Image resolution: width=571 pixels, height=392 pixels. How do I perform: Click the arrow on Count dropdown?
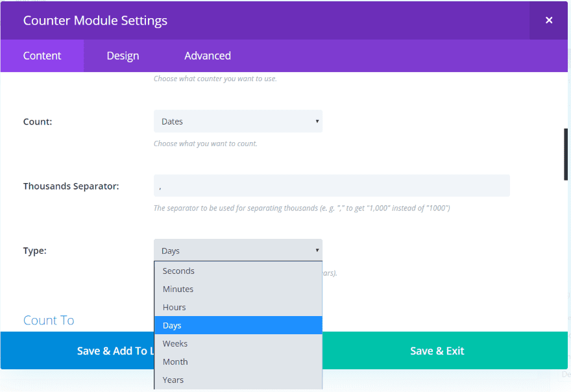(x=317, y=121)
